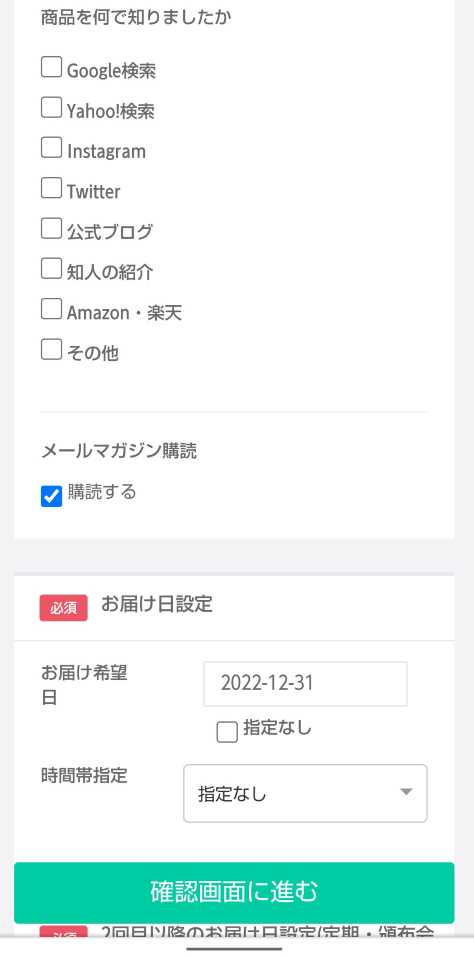Open the 時間帯指定 dropdown
This screenshot has width=474, height=958.
305,793
